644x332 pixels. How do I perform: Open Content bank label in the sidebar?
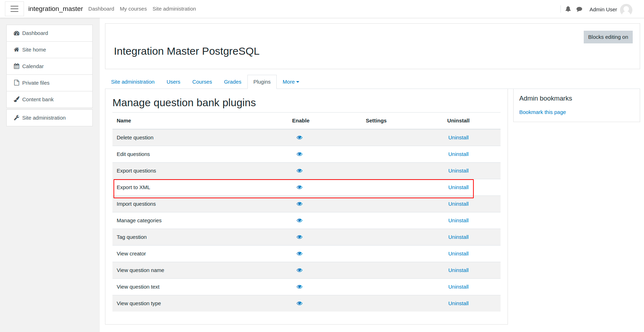point(38,99)
